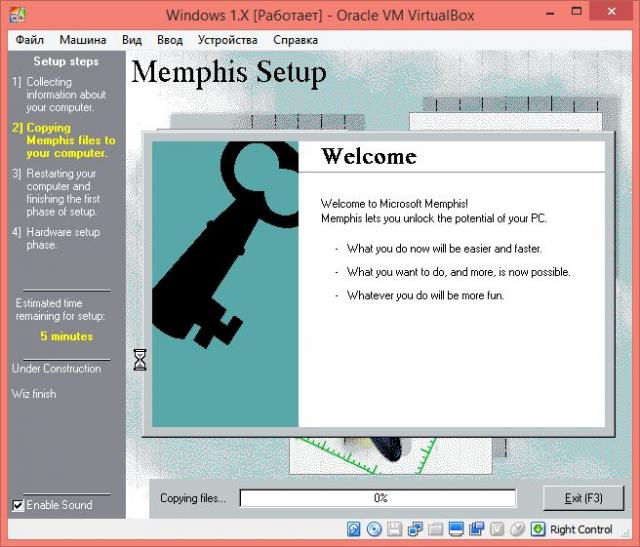Open the Вид menu
640x547 pixels.
click(132, 40)
